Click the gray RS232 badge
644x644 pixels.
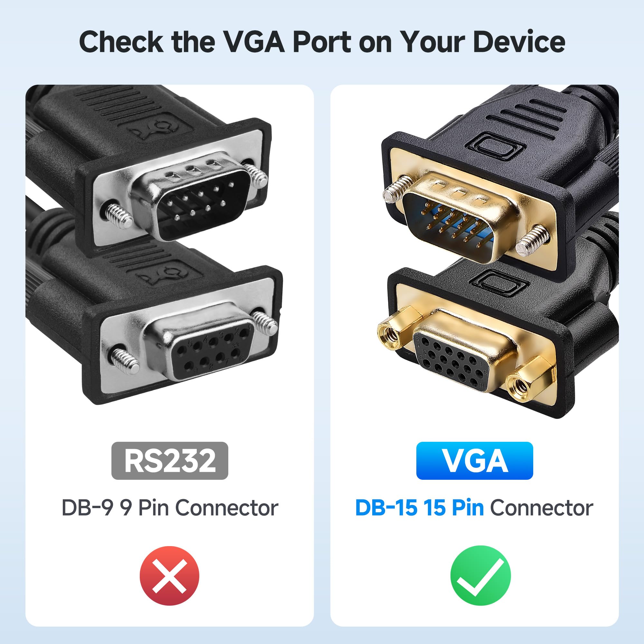coord(170,461)
